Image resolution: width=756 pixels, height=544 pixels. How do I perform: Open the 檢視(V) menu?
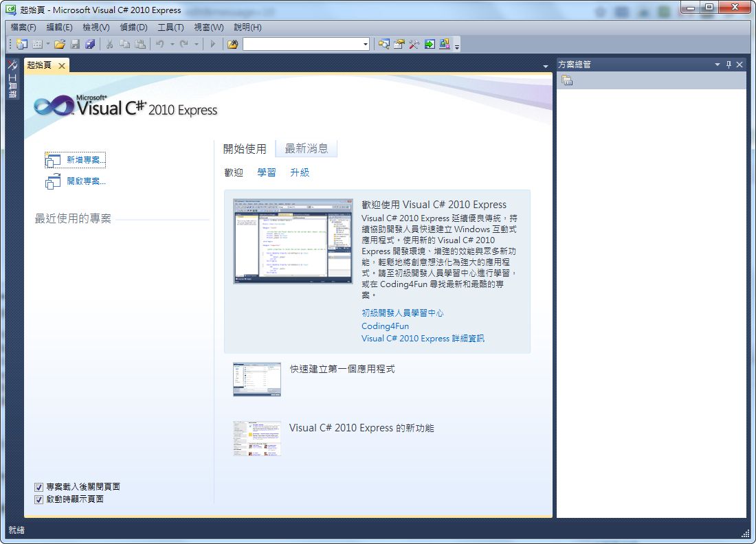pyautogui.click(x=96, y=27)
